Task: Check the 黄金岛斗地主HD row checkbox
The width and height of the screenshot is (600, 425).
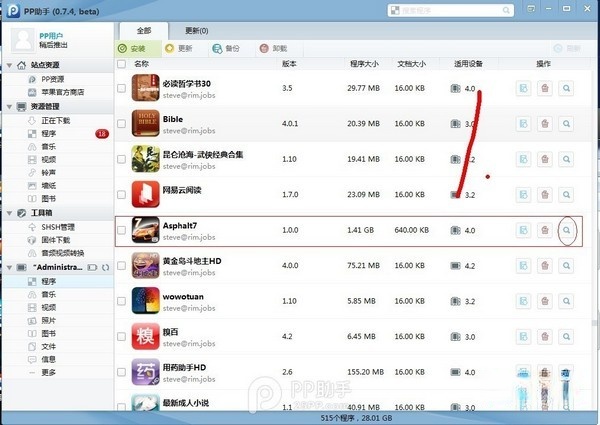Action: [x=121, y=265]
